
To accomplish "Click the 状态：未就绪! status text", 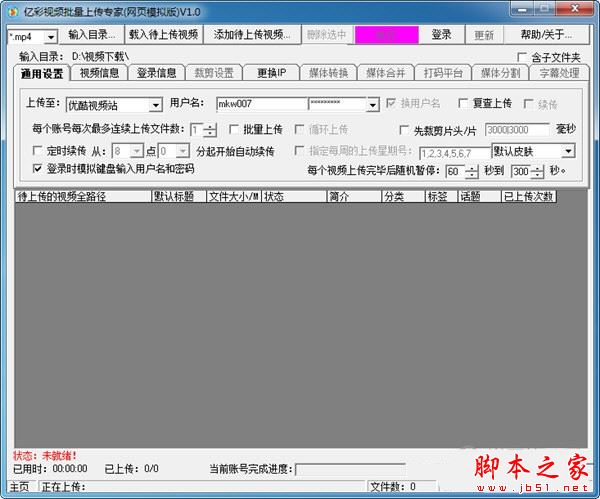I will [45, 456].
